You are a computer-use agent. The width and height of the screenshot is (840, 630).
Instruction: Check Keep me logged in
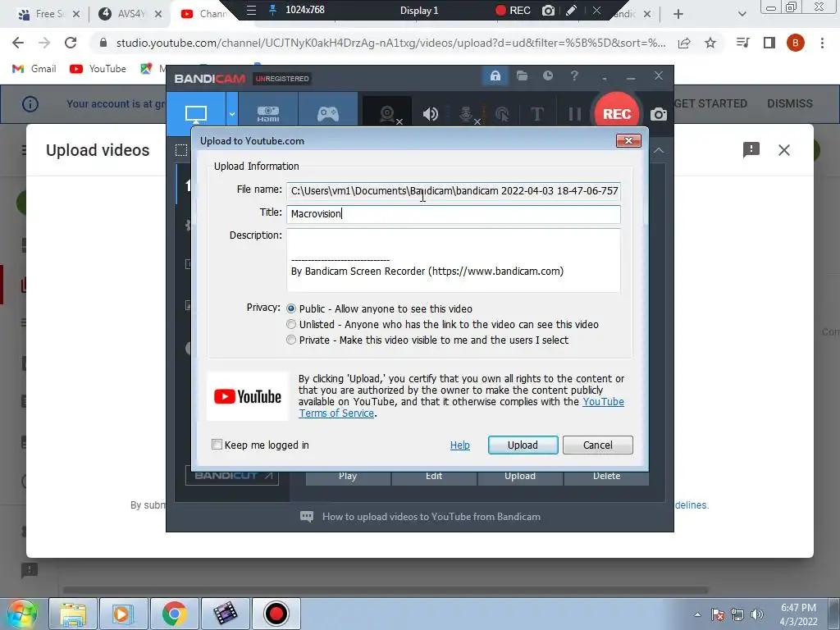[x=217, y=444]
